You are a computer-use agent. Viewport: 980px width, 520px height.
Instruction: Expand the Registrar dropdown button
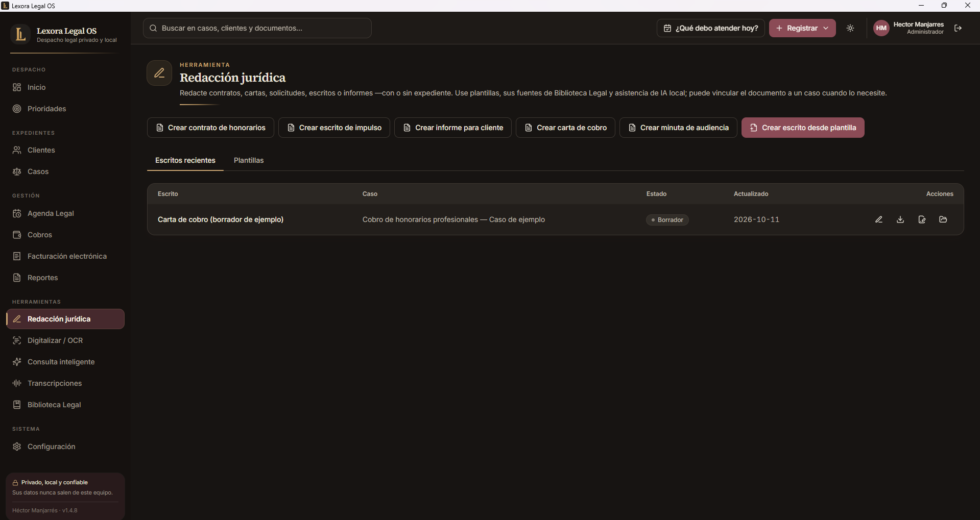(x=802, y=28)
